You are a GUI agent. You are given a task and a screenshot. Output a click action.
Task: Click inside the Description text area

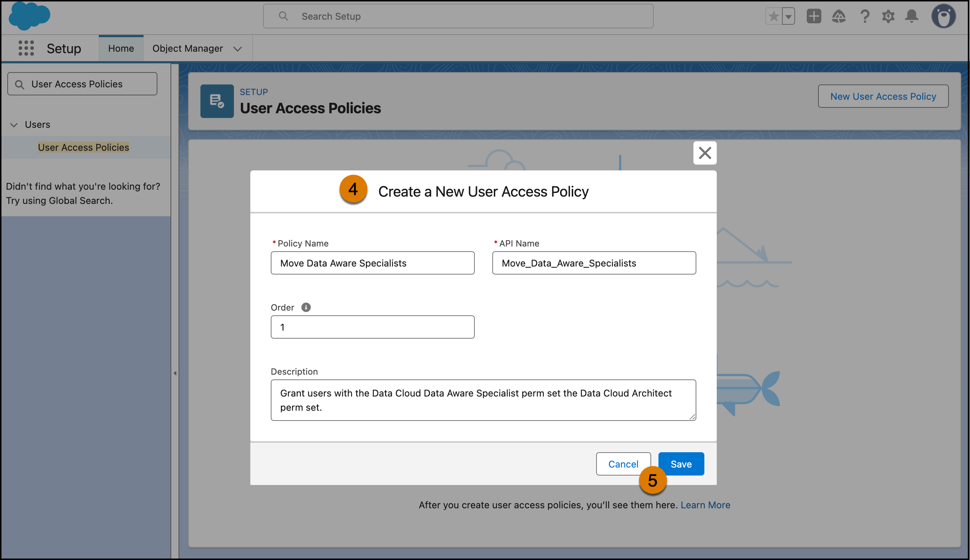[483, 400]
